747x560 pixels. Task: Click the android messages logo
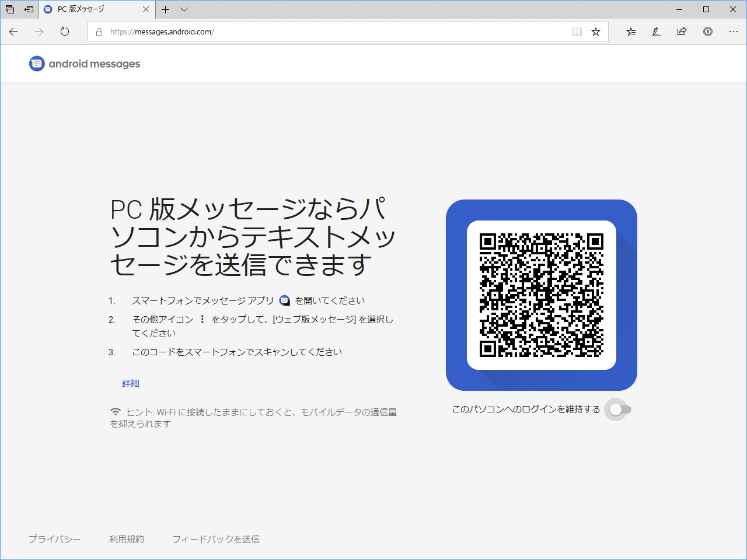(85, 64)
